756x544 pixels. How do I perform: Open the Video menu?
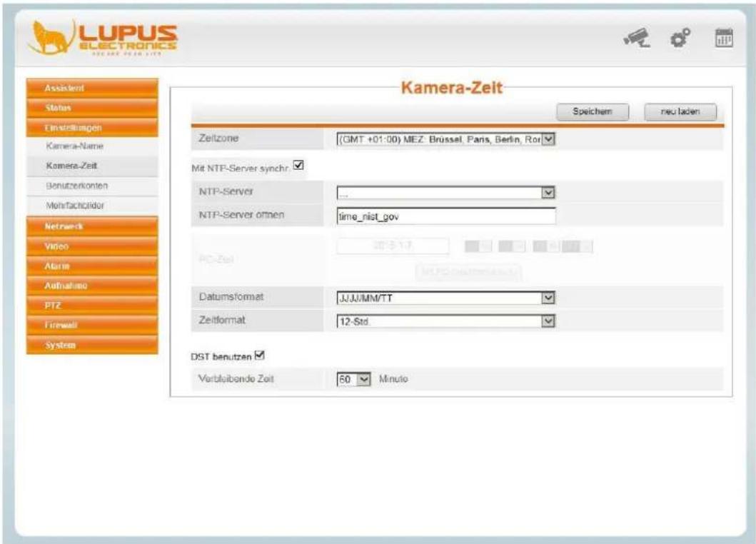coord(92,246)
